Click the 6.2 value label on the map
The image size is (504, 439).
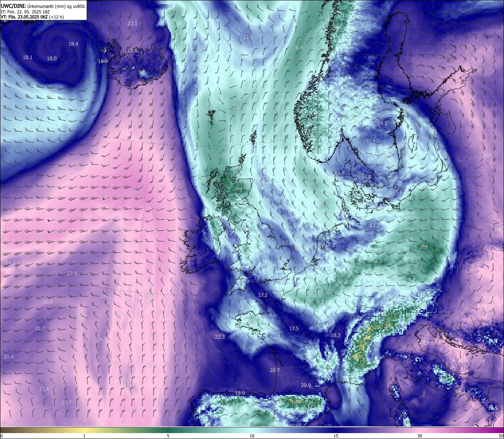click(321, 302)
